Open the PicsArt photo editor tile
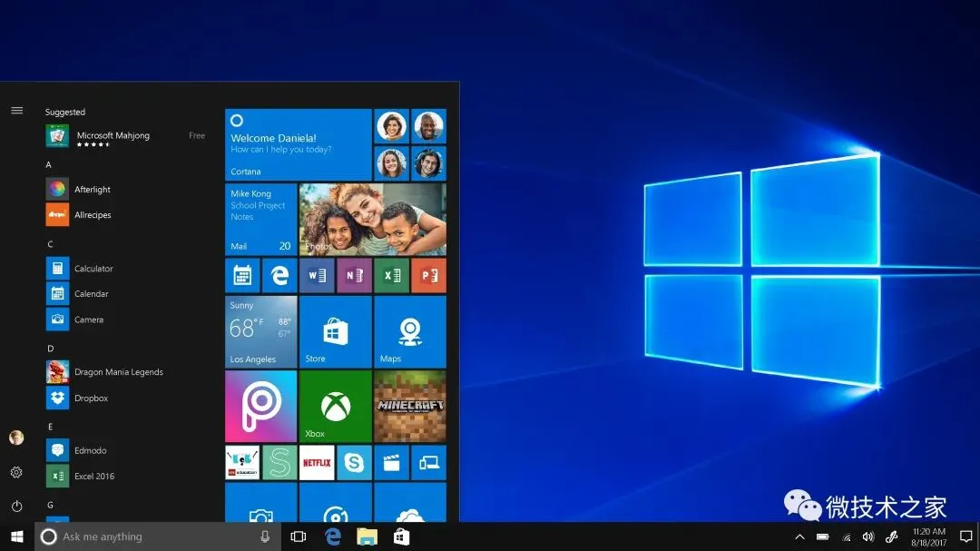980x551 pixels. pos(260,405)
